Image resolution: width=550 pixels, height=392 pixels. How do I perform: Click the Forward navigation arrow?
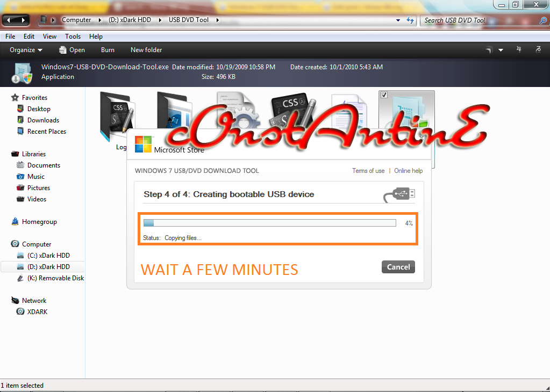23,20
